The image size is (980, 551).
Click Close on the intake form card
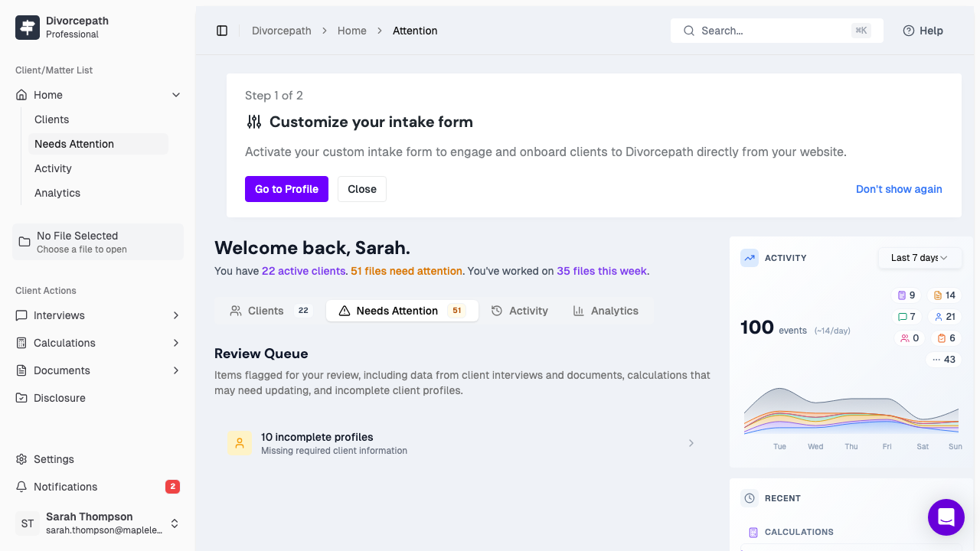click(362, 189)
